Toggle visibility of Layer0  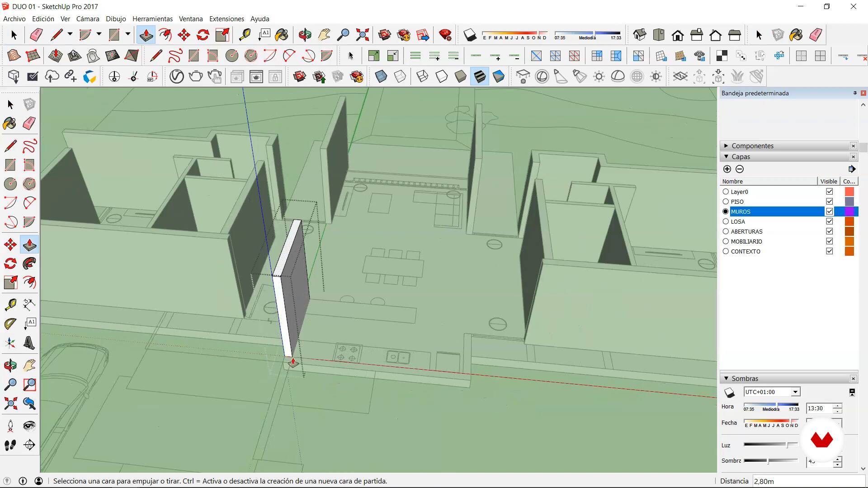point(830,192)
